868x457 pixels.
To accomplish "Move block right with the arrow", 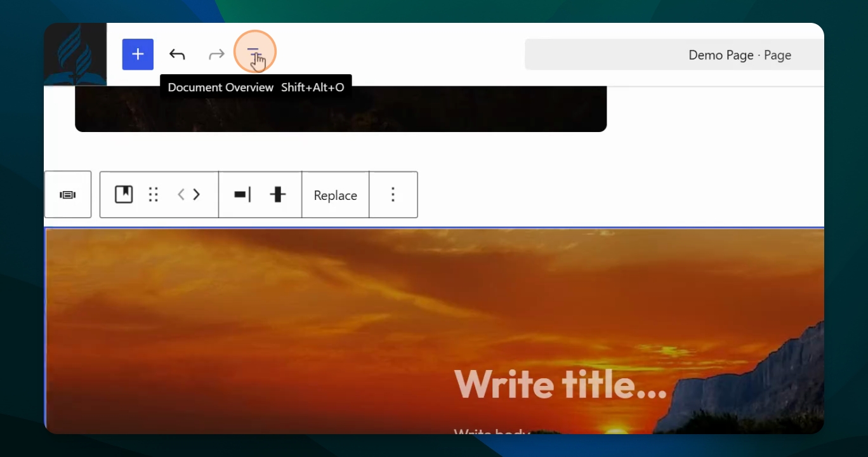I will click(x=197, y=195).
